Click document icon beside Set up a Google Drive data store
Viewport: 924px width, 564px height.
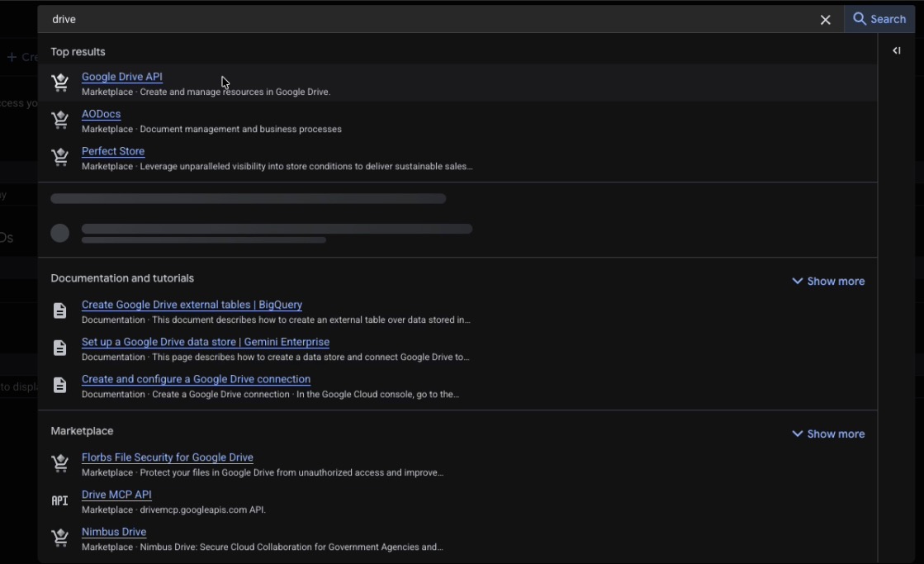pyautogui.click(x=59, y=348)
